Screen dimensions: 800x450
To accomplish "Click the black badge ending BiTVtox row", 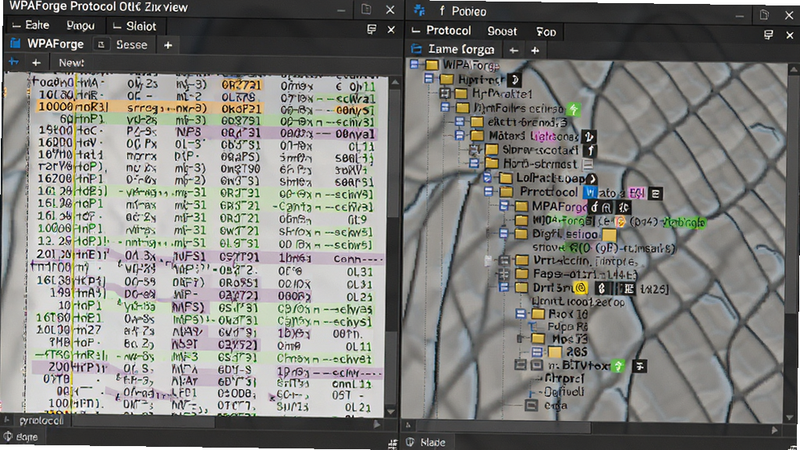I will 640,365.
